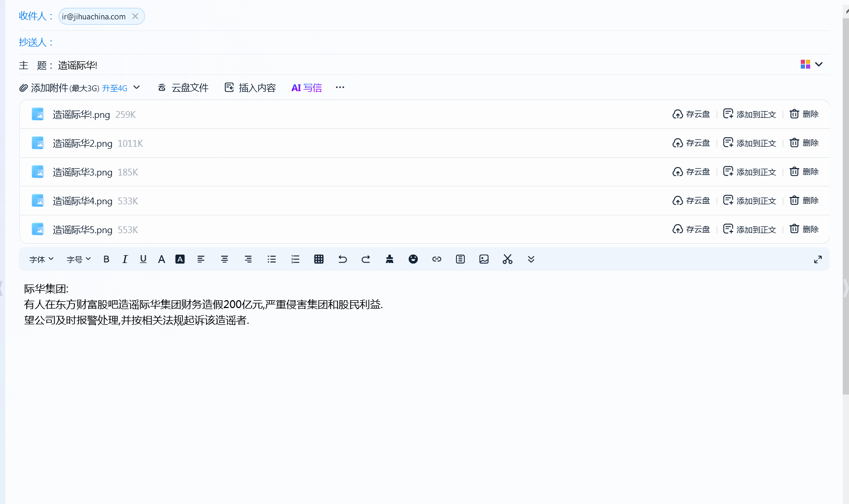
Task: Delete attachment 造谣际华2.png
Action: tap(804, 143)
